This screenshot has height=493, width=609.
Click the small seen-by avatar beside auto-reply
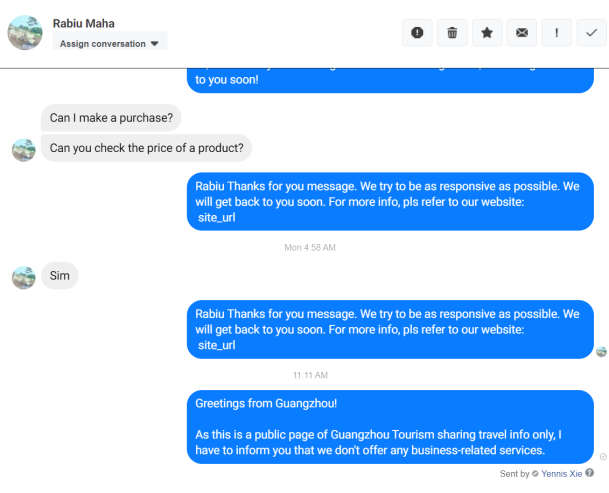[x=601, y=352]
